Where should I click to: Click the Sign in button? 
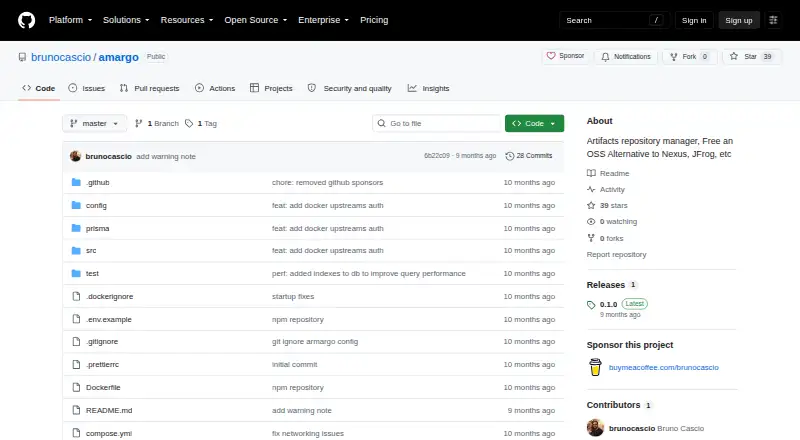click(694, 20)
